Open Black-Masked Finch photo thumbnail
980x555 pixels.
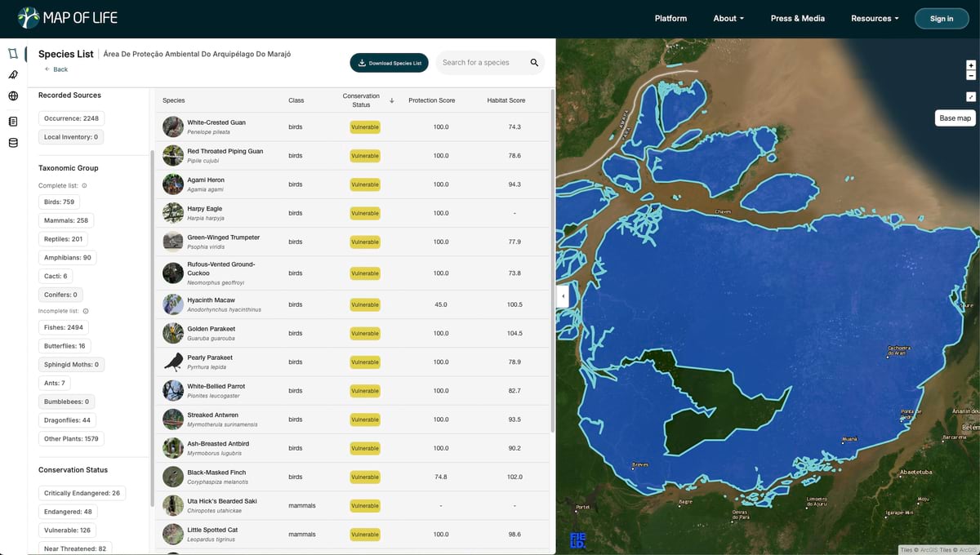(172, 477)
